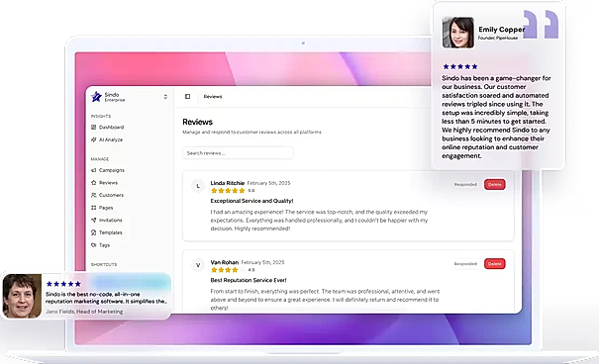
Task: Delete Van Rohan's review
Action: coord(495,264)
